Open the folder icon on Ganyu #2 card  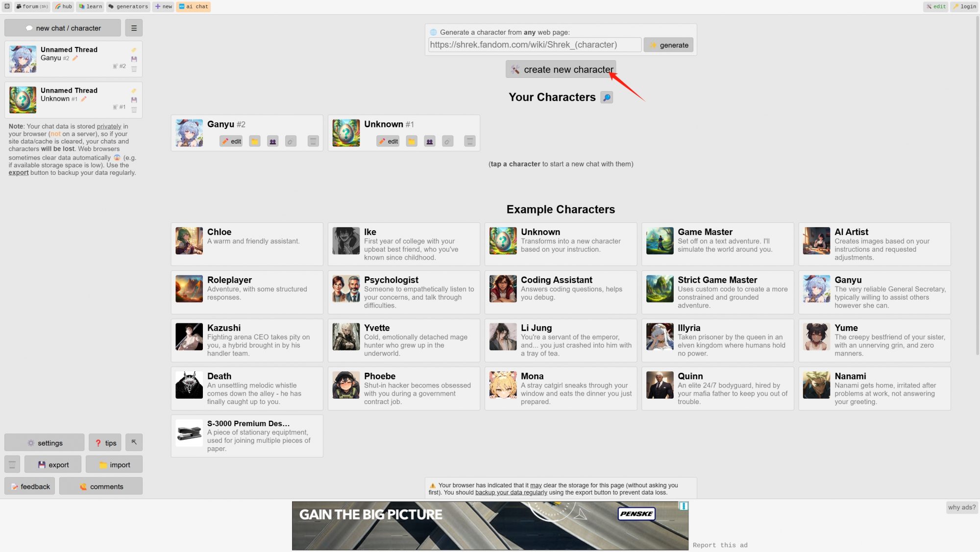[x=255, y=142]
